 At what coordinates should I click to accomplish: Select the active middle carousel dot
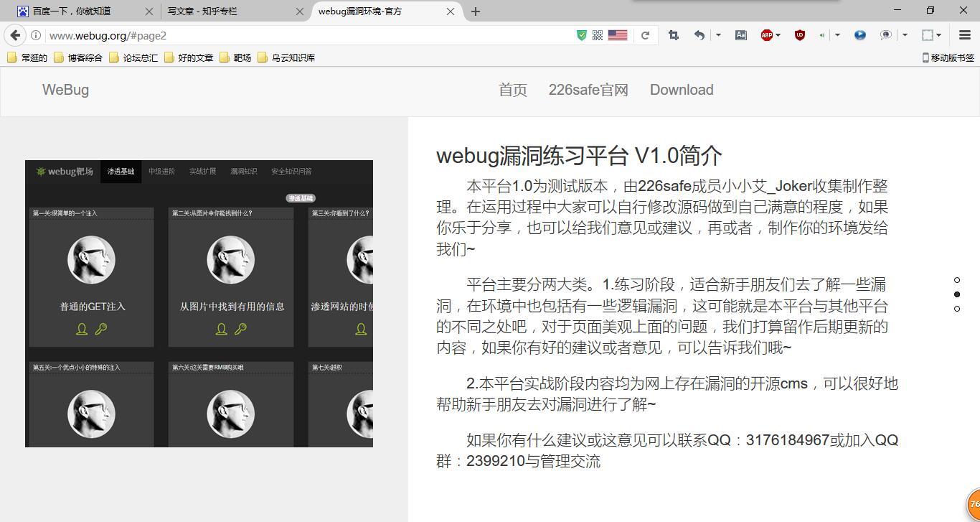(x=958, y=294)
